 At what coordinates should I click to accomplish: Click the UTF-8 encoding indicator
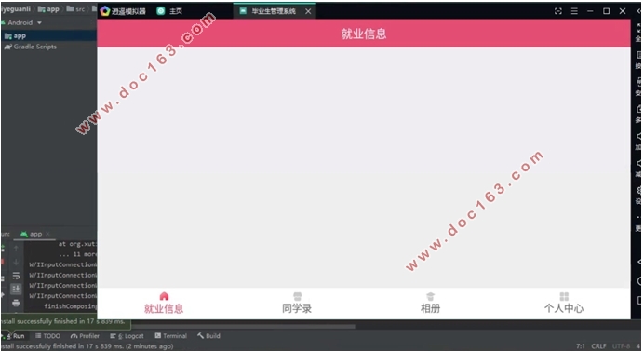point(621,346)
